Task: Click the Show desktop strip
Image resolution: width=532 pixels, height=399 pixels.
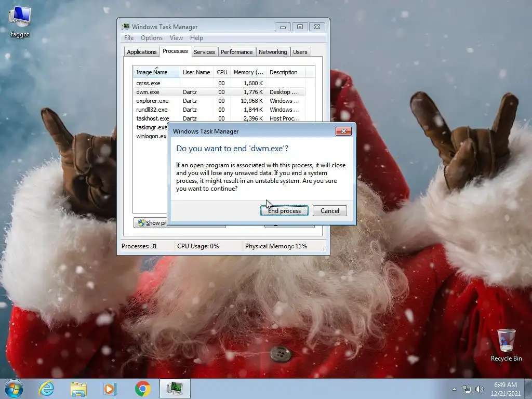Action: tap(528, 389)
